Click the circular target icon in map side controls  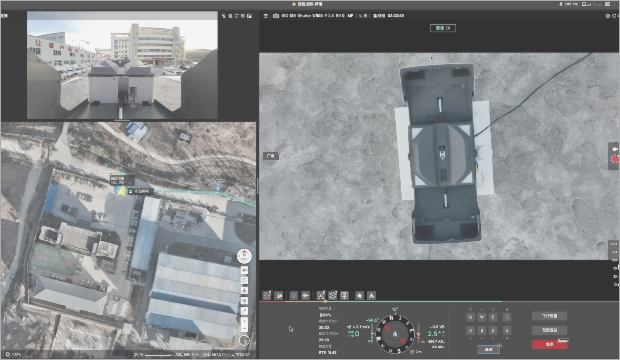pyautogui.click(x=244, y=301)
